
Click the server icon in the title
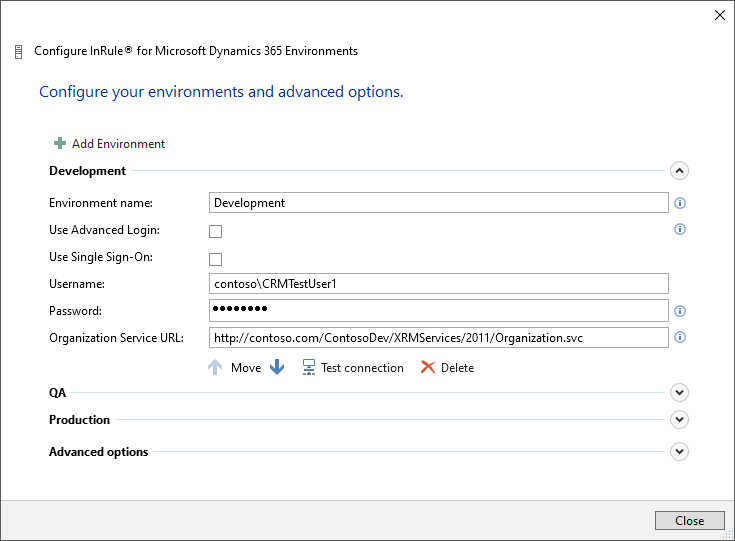click(18, 52)
